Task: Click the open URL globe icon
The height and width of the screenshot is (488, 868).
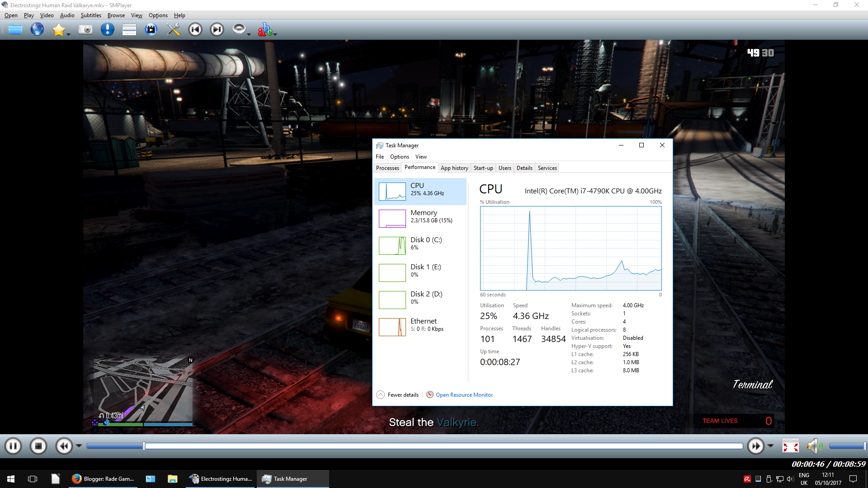Action: (37, 30)
